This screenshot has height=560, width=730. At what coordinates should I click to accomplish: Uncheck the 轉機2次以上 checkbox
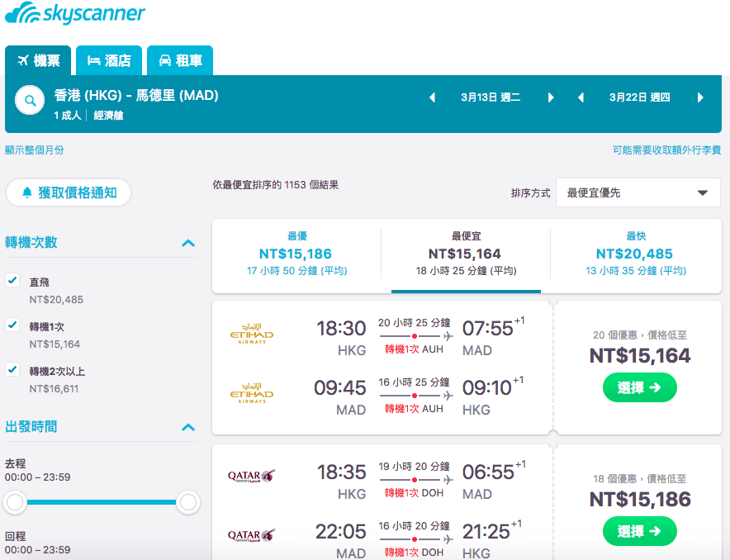tap(12, 369)
